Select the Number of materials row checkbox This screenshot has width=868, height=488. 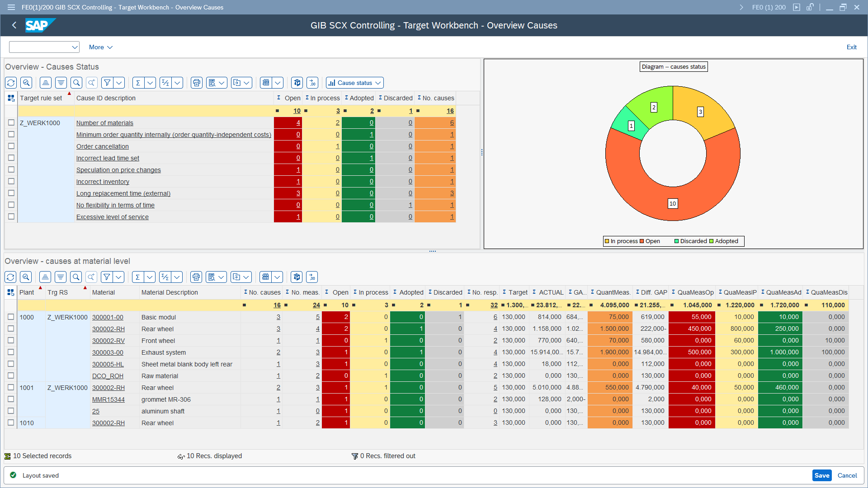click(x=11, y=122)
